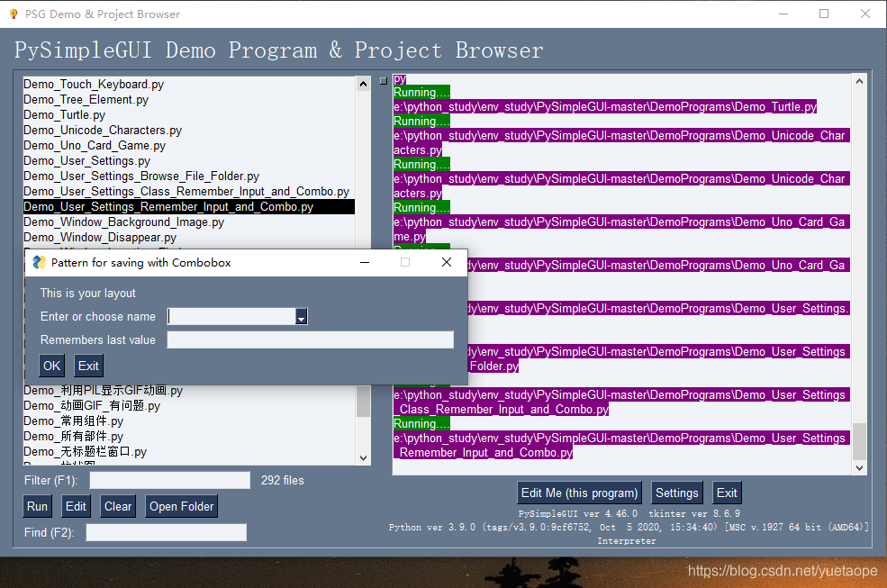The image size is (887, 588).
Task: Click the Demo_Turtle.py path in output pane
Action: 605,106
